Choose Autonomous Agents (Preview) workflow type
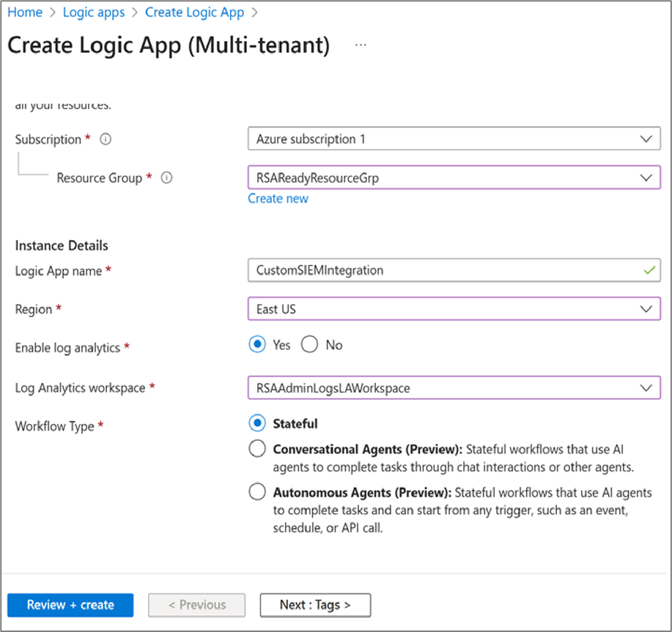This screenshot has height=632, width=672. click(x=257, y=492)
